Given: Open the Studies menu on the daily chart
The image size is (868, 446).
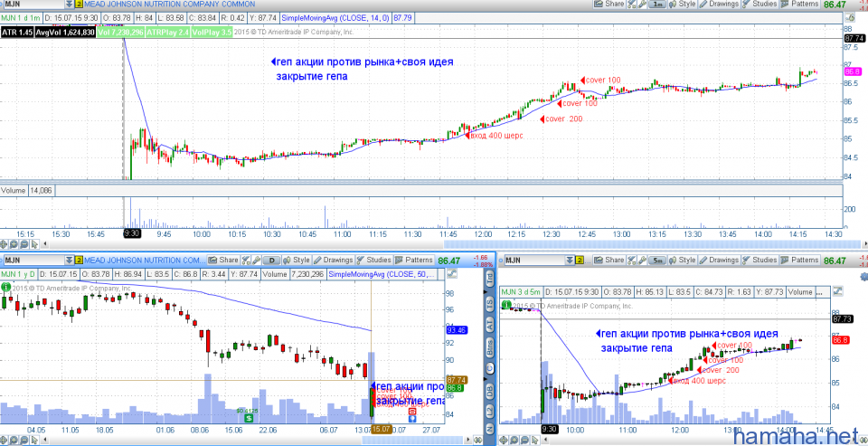Looking at the screenshot, I should (374, 260).
